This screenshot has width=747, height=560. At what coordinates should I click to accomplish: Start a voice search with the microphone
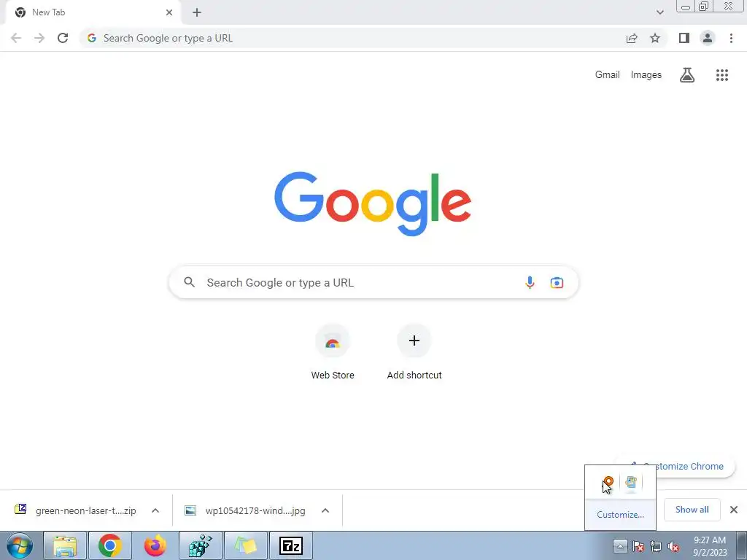click(530, 282)
